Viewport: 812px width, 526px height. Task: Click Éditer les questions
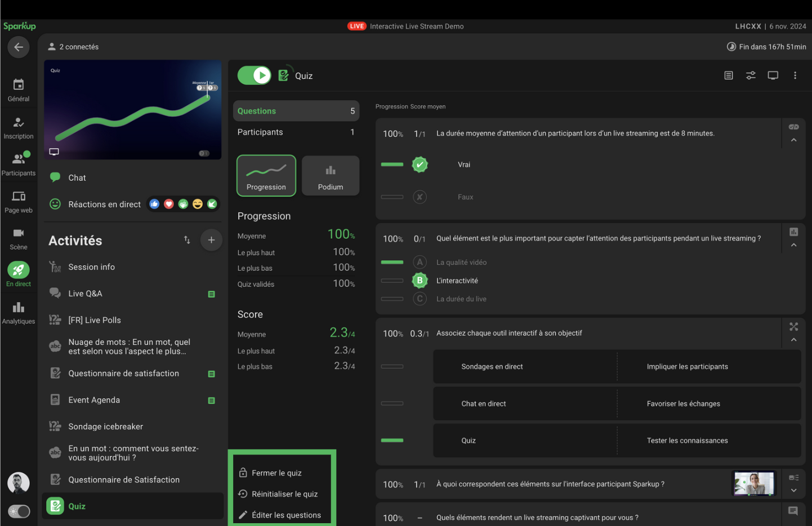click(x=286, y=515)
